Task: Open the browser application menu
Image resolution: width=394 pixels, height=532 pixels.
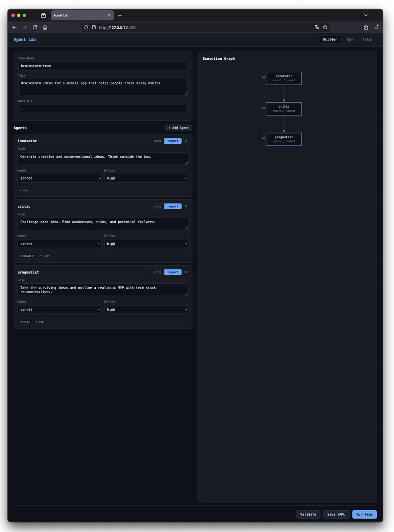Action: (x=376, y=27)
